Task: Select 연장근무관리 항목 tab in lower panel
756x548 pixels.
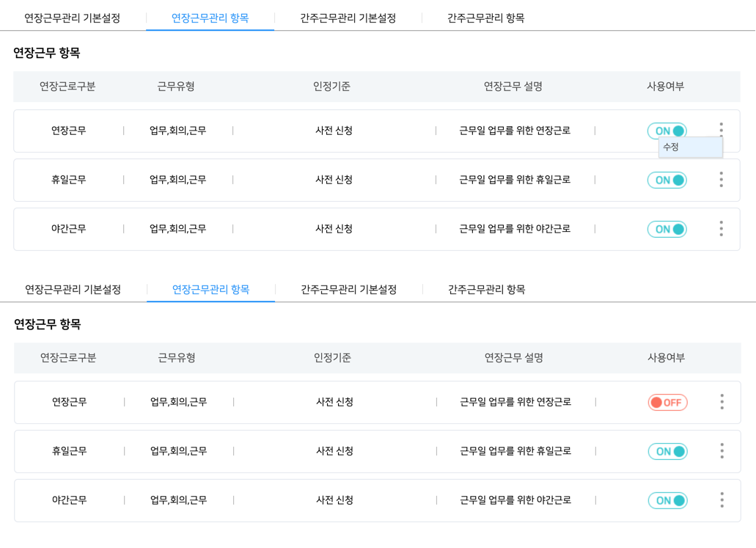Action: pos(210,290)
